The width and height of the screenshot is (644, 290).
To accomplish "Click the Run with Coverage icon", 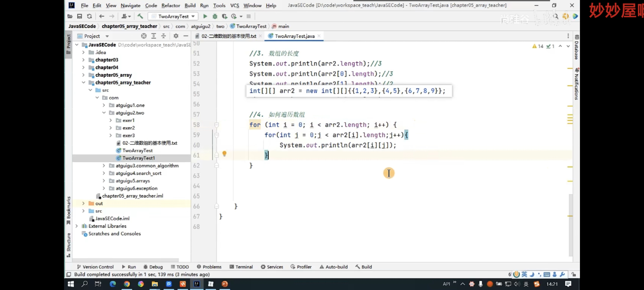I will pos(224,16).
